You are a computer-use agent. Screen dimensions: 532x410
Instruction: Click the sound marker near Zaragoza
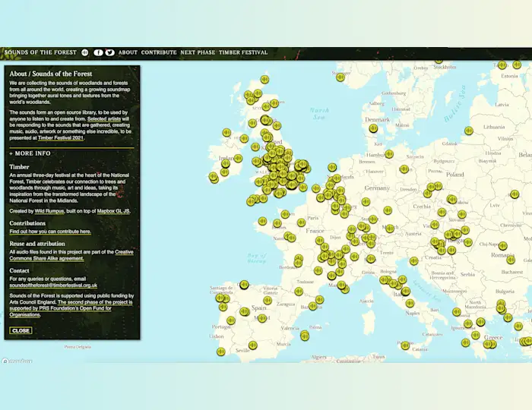tap(268, 300)
